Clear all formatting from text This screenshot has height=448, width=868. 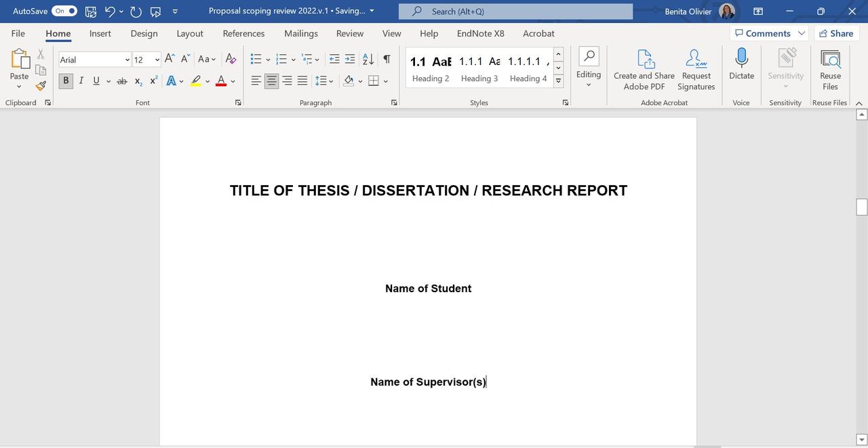coord(230,59)
